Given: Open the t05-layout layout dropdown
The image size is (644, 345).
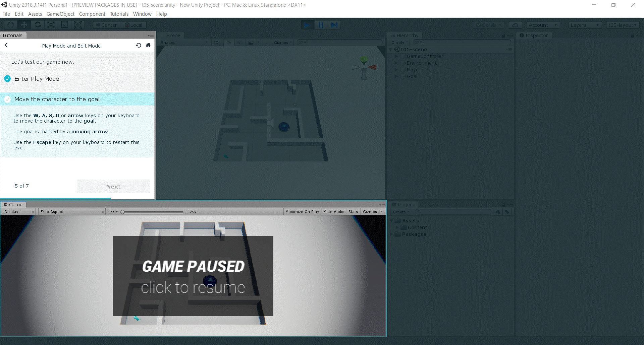Looking at the screenshot, I should (623, 25).
